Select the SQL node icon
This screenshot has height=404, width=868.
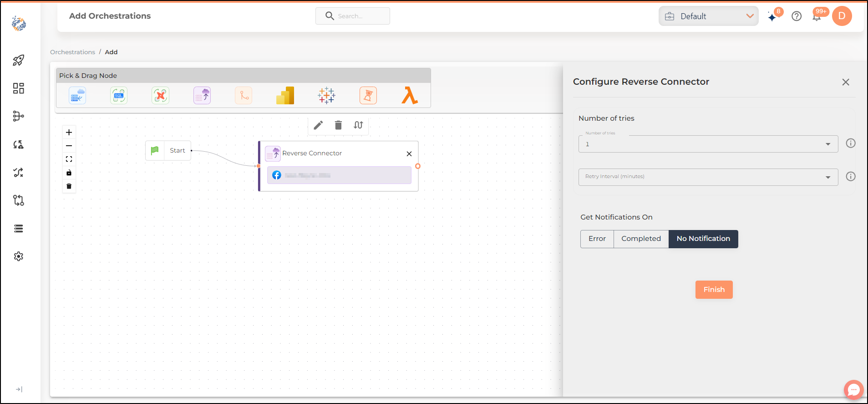[x=119, y=96]
